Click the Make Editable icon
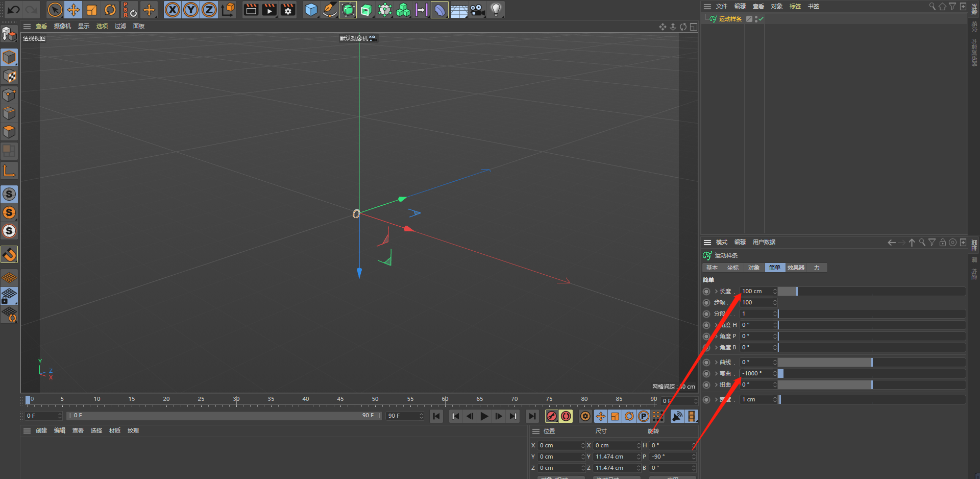Viewport: 980px width, 479px height. (9, 34)
